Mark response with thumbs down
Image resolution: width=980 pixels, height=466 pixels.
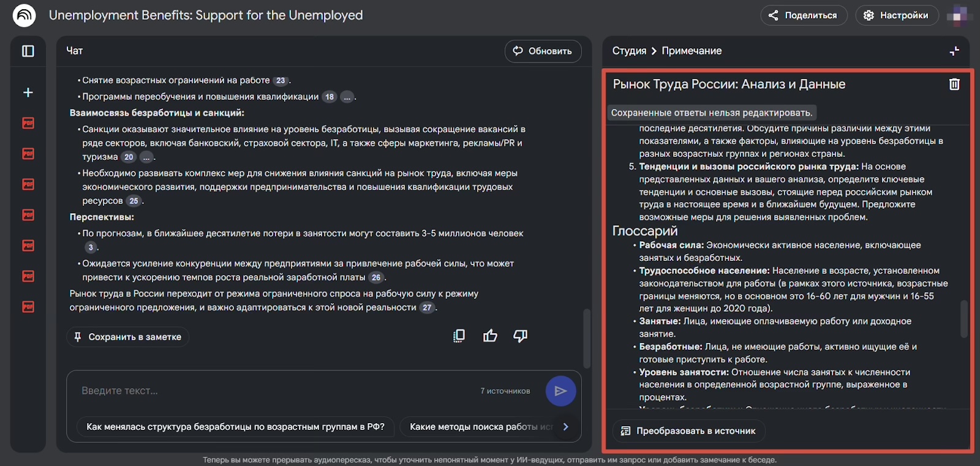[x=521, y=336]
